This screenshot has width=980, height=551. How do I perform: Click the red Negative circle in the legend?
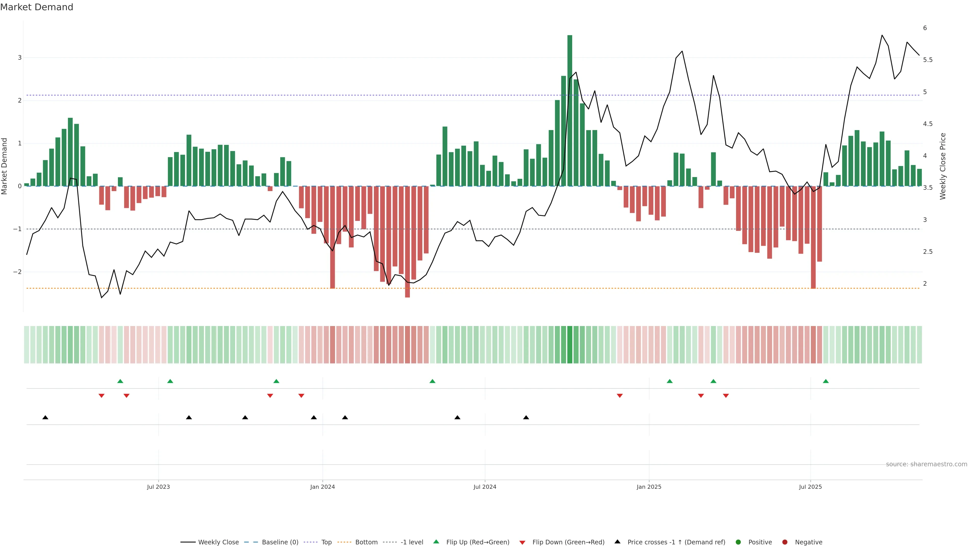pos(785,542)
